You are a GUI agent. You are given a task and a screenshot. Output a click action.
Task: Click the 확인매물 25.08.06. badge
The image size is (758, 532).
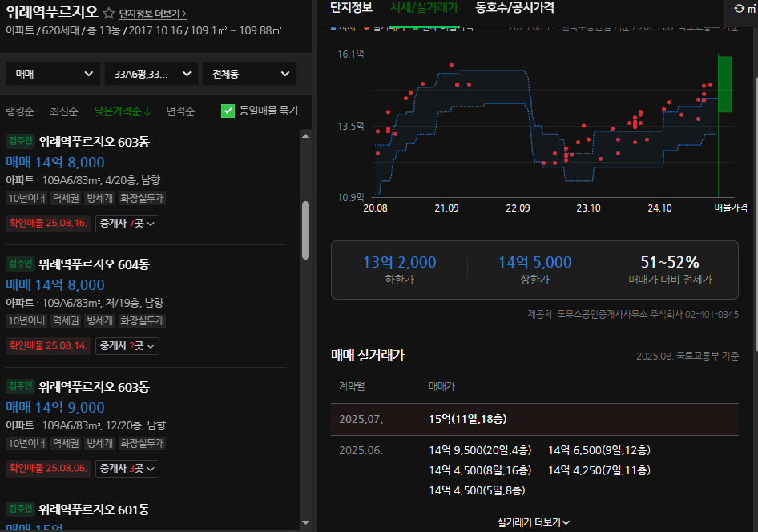pyautogui.click(x=48, y=468)
